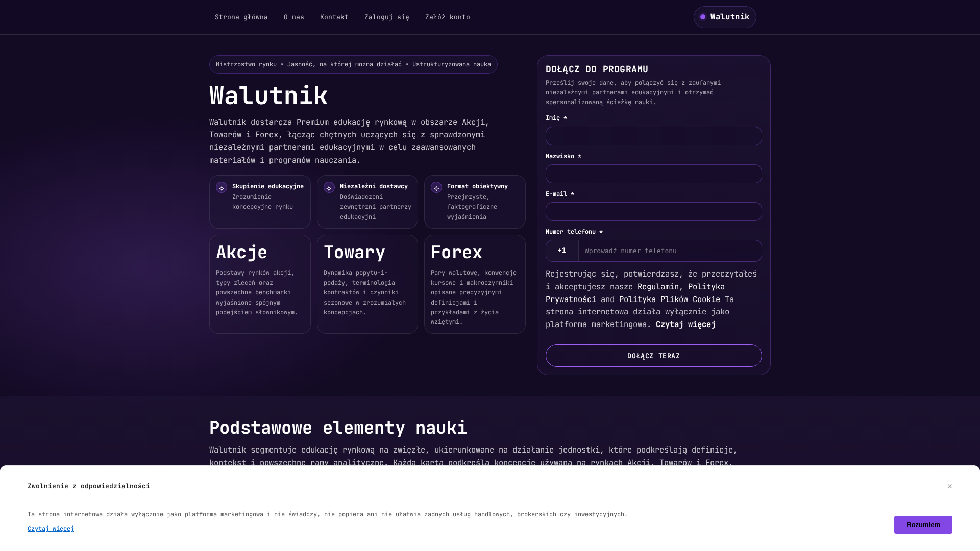Open the Polityka Plików Cookie link
The height and width of the screenshot is (551, 980).
click(x=670, y=299)
